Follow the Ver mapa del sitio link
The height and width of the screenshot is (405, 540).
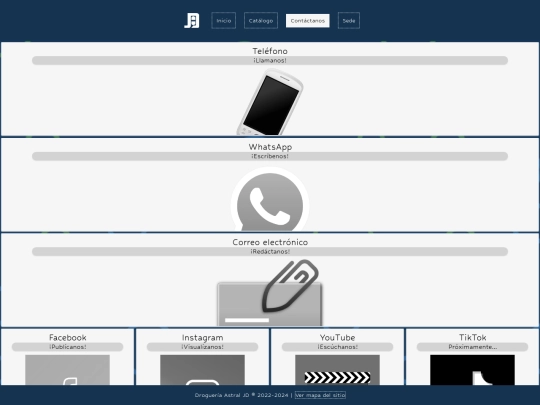click(320, 395)
